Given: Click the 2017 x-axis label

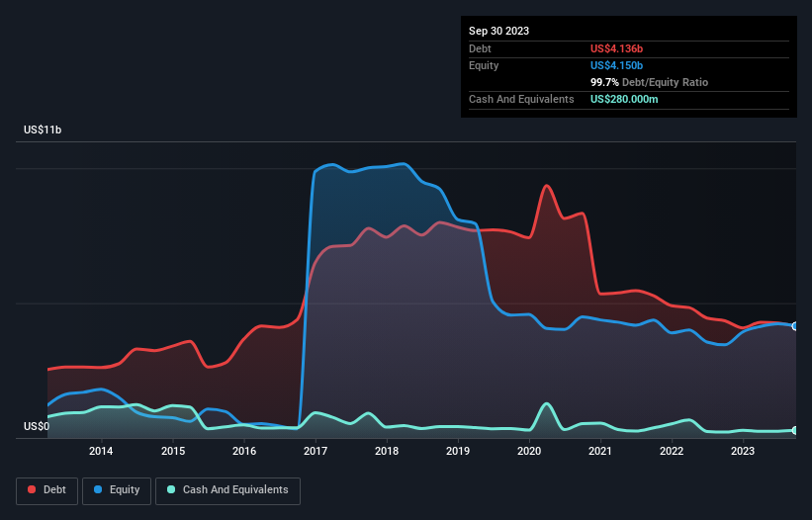Looking at the screenshot, I should [316, 451].
